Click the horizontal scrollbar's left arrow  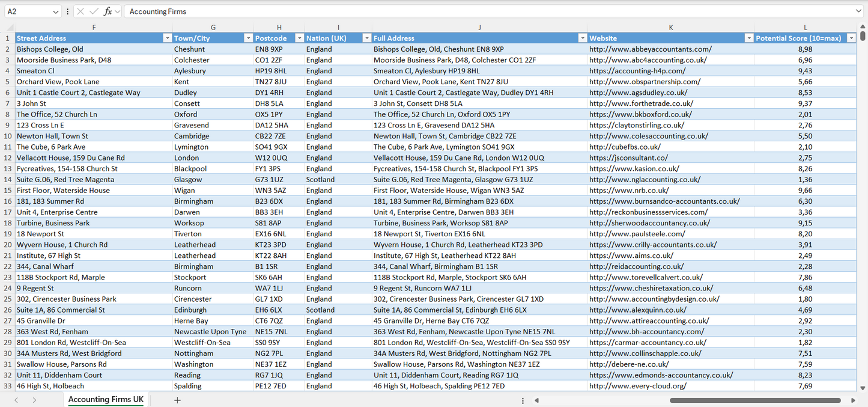point(538,400)
